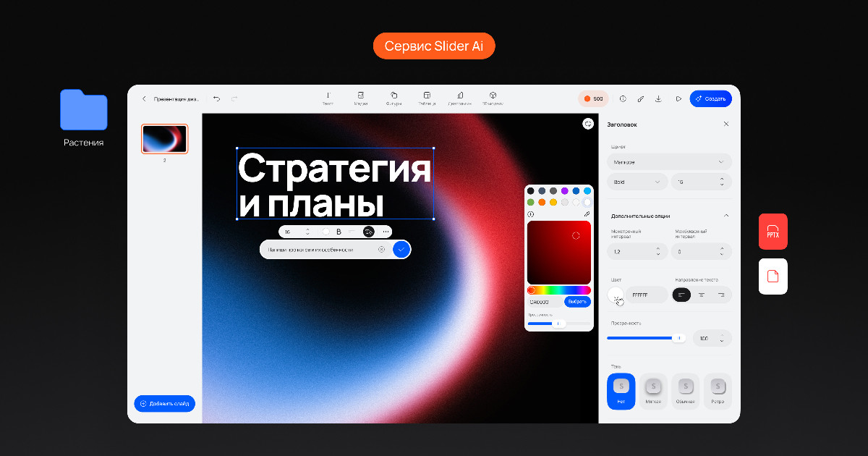This screenshot has width=868, height=456.
Task: Set text alignment to center
Action: click(x=702, y=295)
